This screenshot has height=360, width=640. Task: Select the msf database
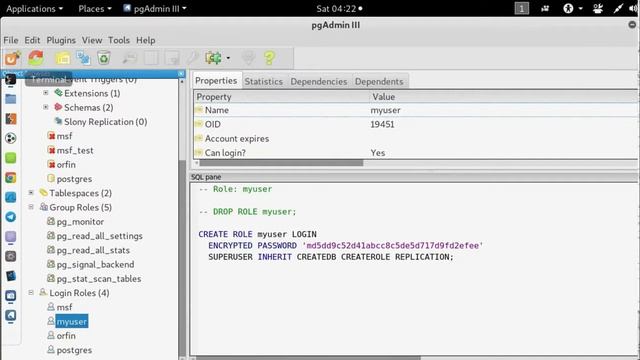pos(64,136)
